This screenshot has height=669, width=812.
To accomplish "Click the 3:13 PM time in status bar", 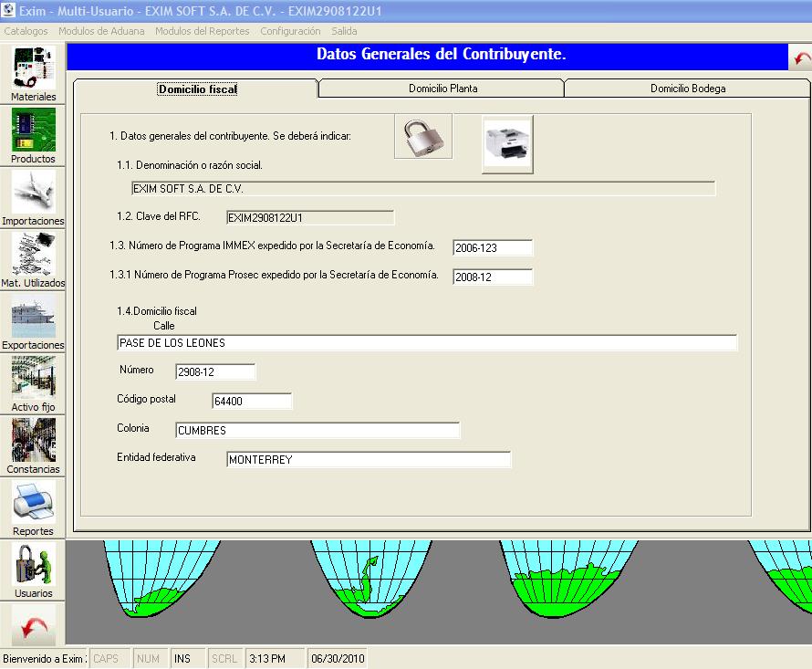I will (275, 659).
